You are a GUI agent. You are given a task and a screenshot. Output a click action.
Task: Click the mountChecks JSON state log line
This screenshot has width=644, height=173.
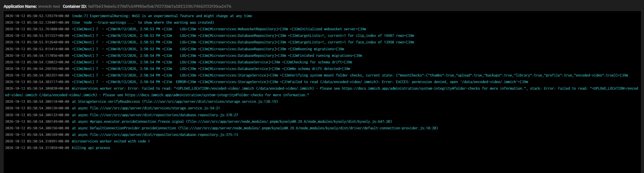pos(317,75)
